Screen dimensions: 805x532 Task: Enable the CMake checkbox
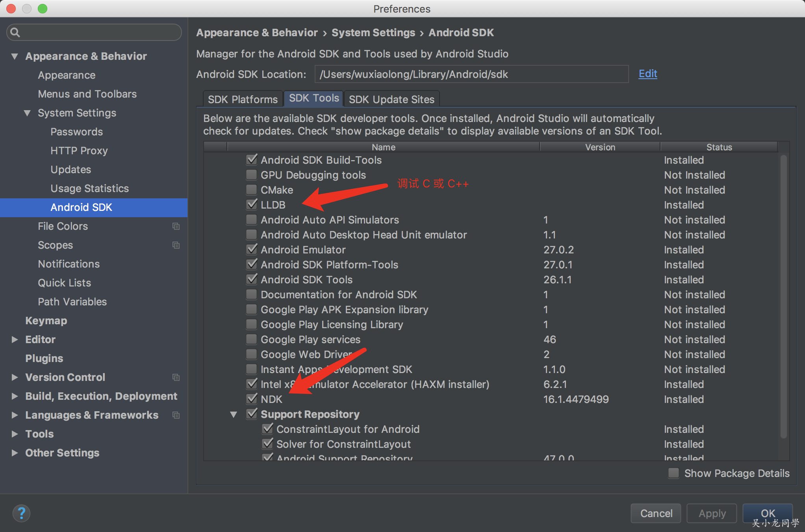tap(251, 190)
